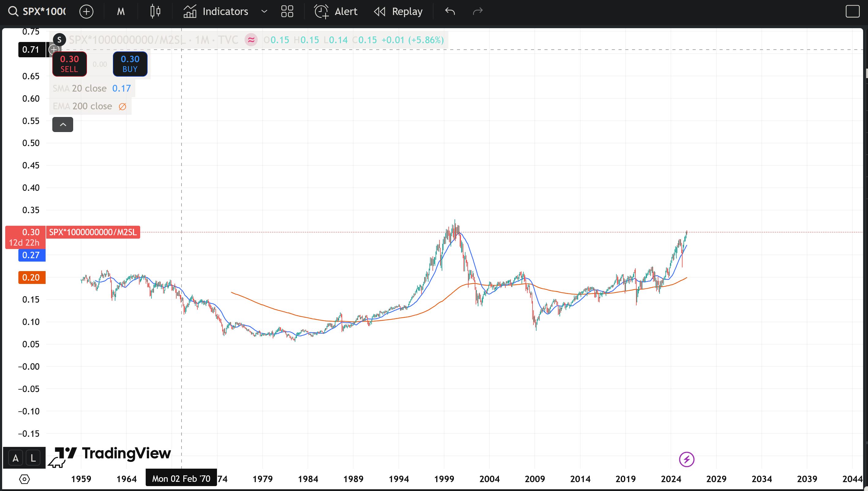
Task: Open the monthly timeframe selector
Action: (121, 11)
